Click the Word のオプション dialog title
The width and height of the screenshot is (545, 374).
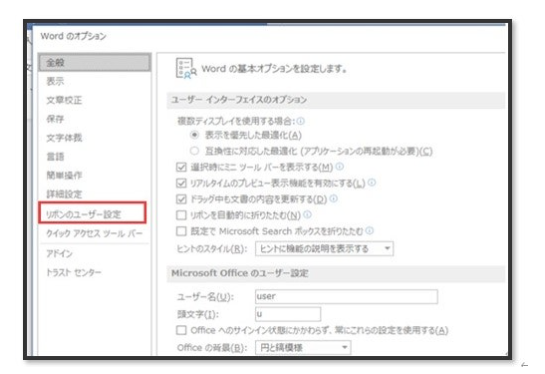(x=73, y=36)
